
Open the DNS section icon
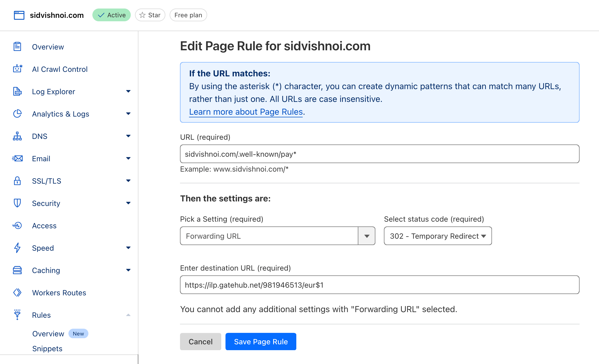click(x=17, y=136)
